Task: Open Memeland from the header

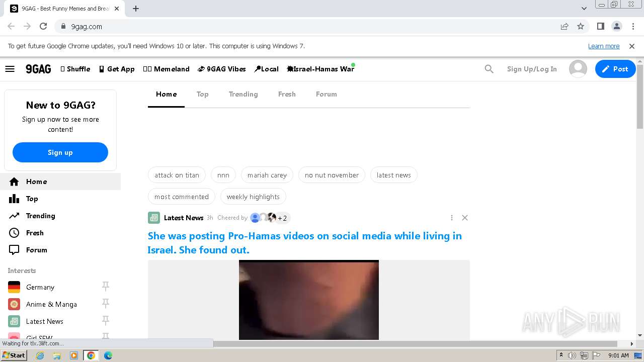Action: [166, 69]
